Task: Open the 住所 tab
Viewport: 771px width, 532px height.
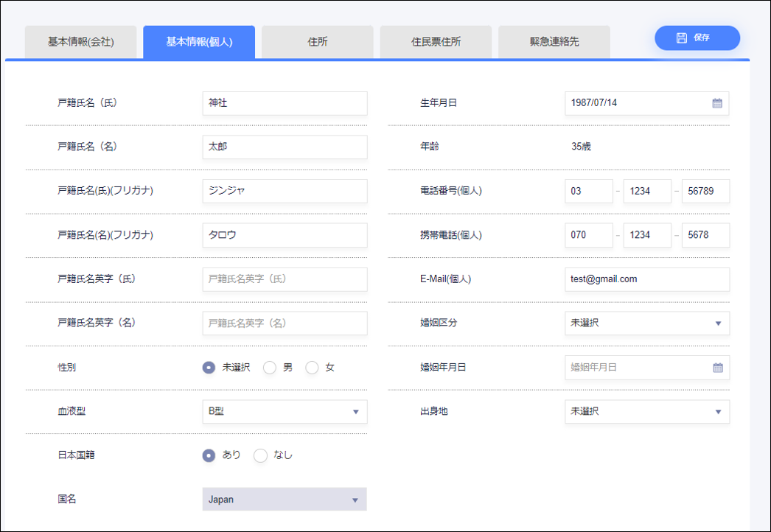Action: 318,42
